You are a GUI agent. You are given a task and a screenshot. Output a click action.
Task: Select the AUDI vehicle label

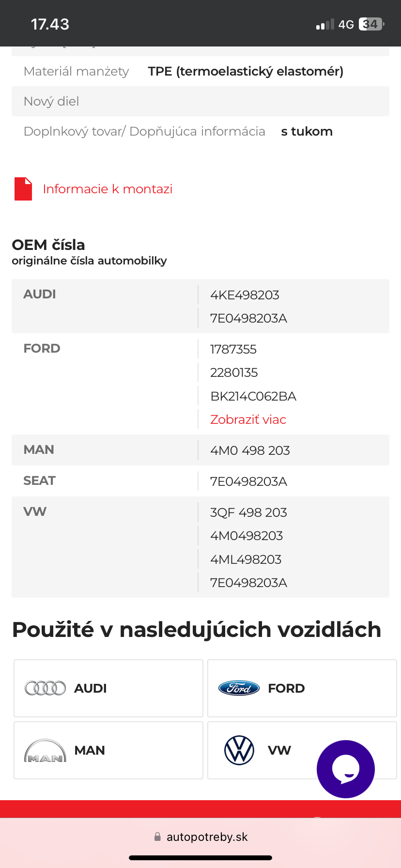click(x=90, y=688)
